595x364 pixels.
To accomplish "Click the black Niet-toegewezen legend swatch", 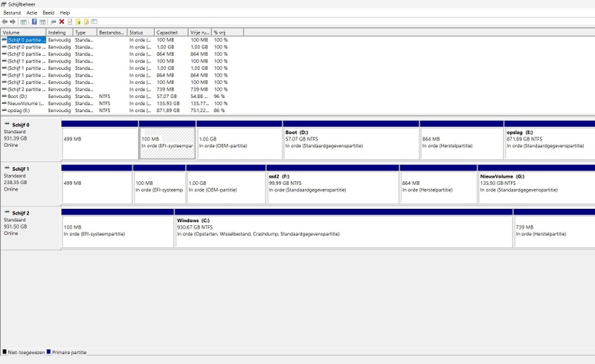I will [4, 351].
